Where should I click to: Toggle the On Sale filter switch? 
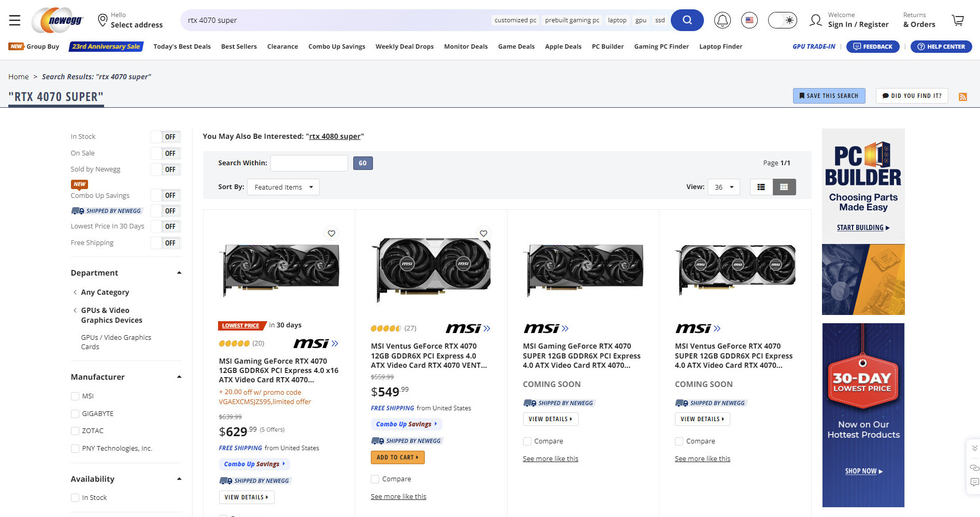click(166, 153)
